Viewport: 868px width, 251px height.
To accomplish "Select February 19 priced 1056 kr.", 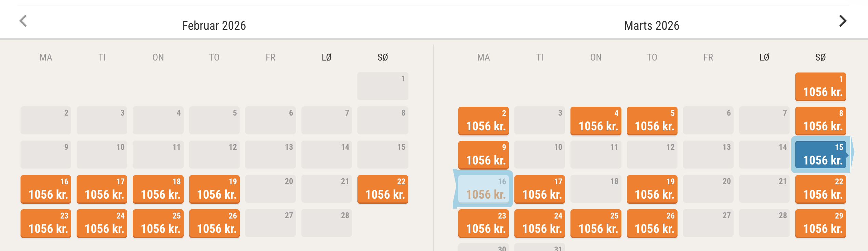I will click(214, 189).
